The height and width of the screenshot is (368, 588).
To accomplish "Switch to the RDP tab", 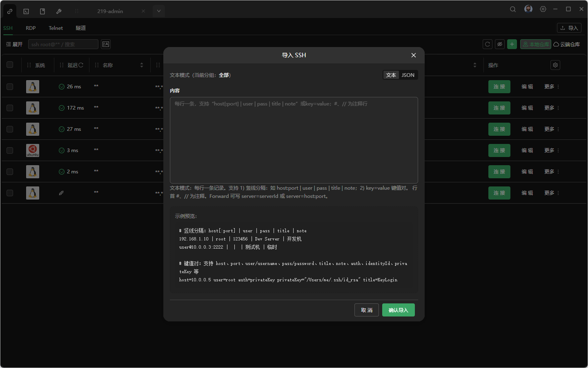I will (x=31, y=28).
